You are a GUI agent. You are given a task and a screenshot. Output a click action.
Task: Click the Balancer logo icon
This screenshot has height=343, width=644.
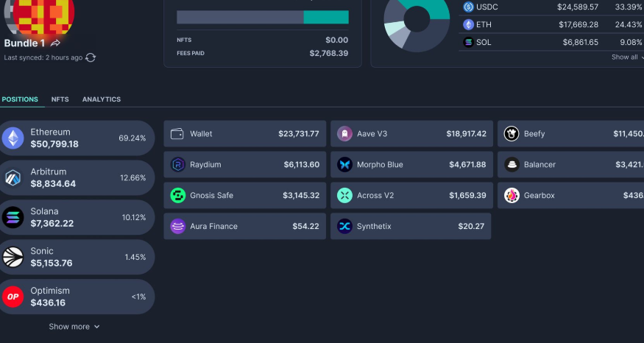[x=512, y=165]
